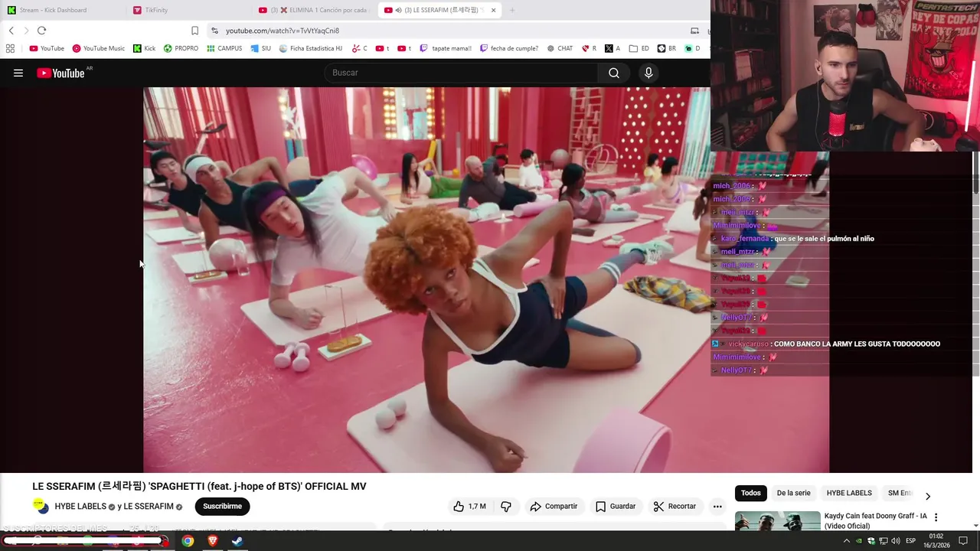Reload the current page

[x=41, y=31]
